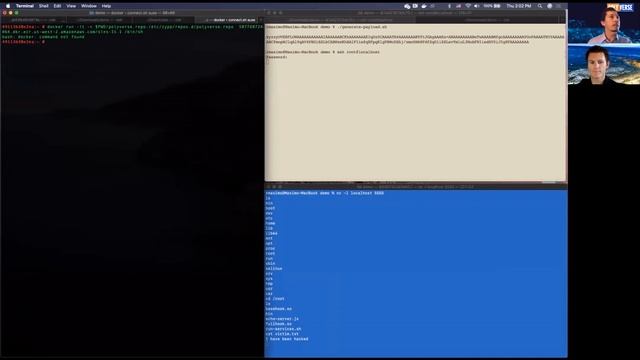Click the top presenter video thumbnail
Image resolution: width=640 pixels, height=360 pixels.
(604, 23)
